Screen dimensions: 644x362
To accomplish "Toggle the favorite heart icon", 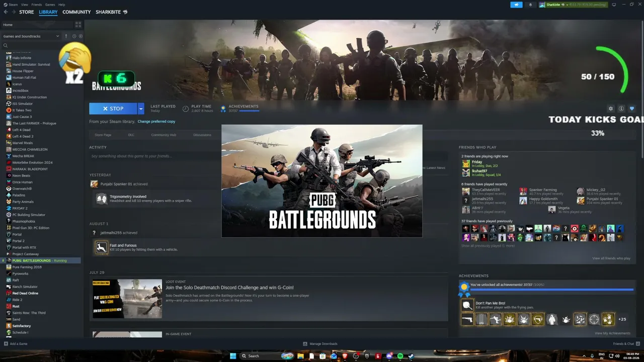I will (632, 109).
